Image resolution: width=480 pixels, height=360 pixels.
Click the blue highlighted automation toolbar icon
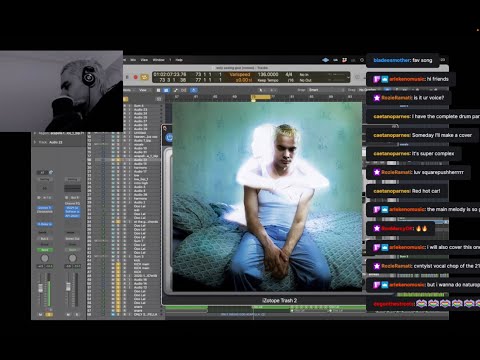coord(193,90)
